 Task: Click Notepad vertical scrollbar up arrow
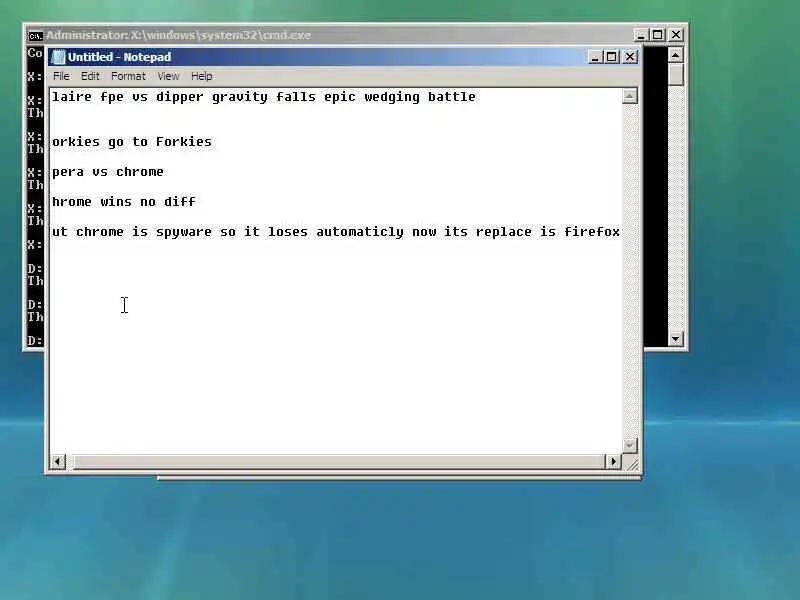pyautogui.click(x=630, y=96)
